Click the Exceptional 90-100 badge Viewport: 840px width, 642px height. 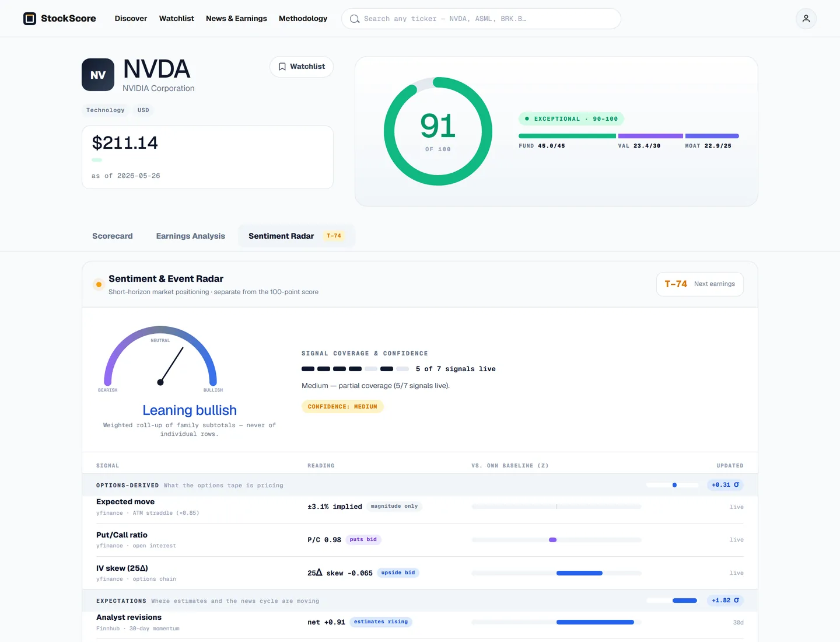point(572,118)
